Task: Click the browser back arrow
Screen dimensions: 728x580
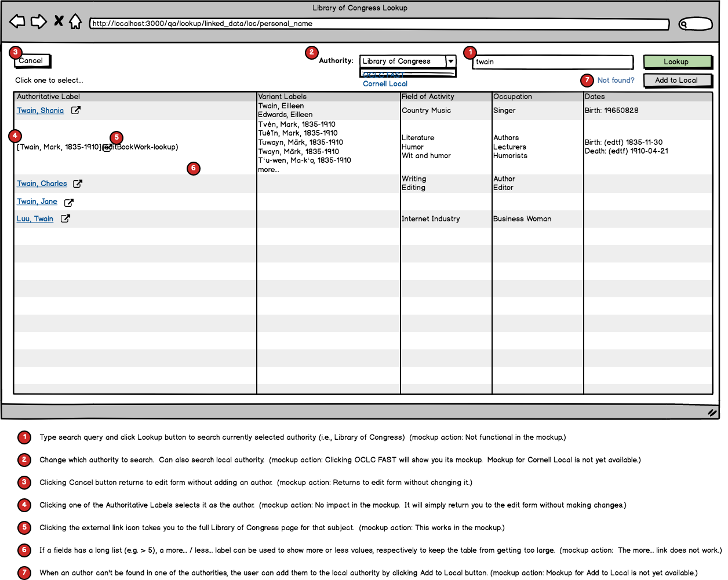Action: (17, 22)
